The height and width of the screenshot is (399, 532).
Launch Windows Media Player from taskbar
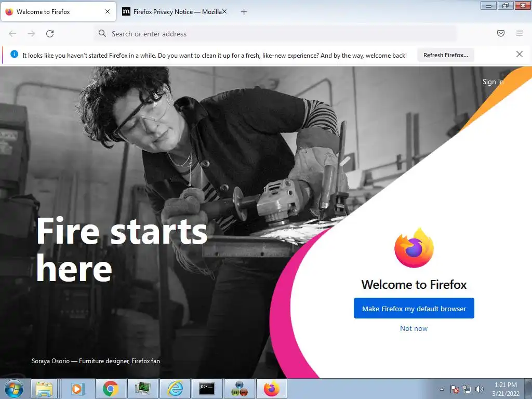77,389
